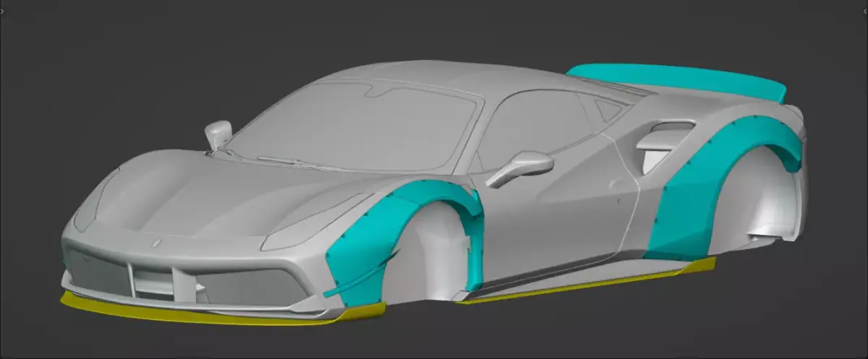Select the teal rear spoiler wing object

[676, 82]
